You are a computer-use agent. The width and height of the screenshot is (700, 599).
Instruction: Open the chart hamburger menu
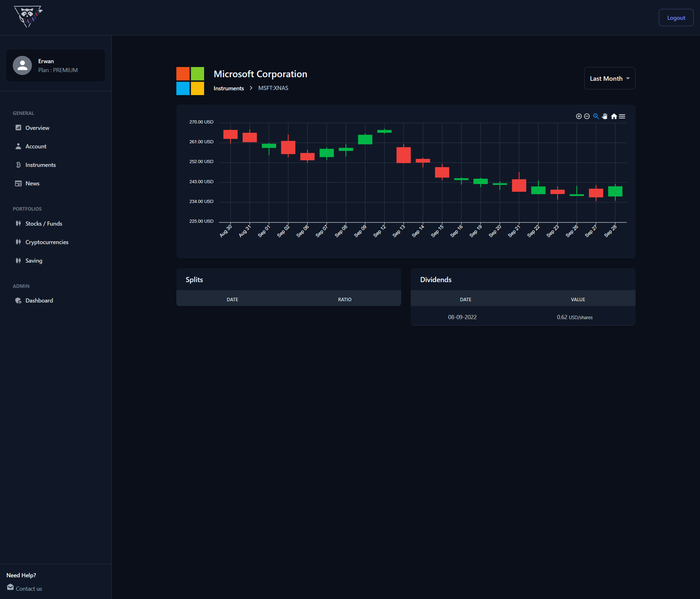click(x=622, y=116)
